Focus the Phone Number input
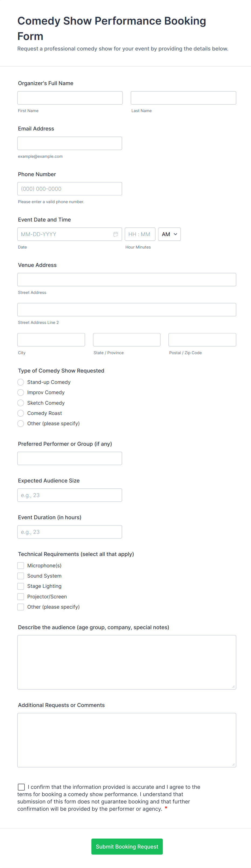The width and height of the screenshot is (251, 868). 70,189
